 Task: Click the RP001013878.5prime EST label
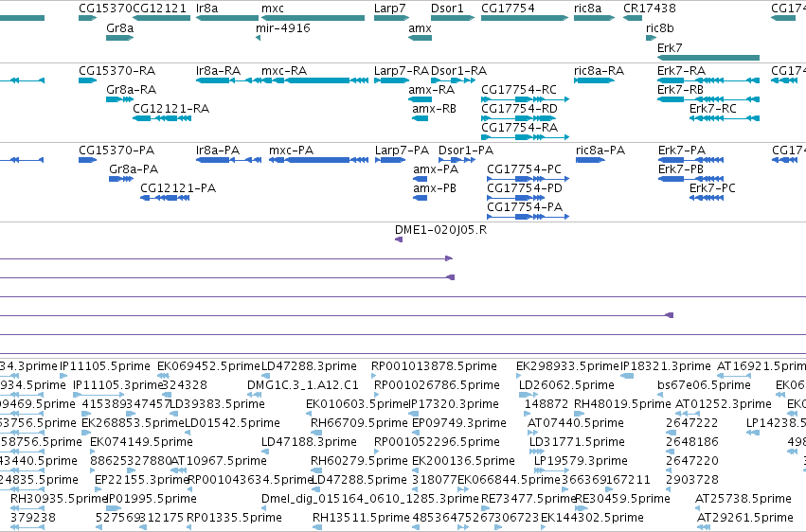[434, 366]
